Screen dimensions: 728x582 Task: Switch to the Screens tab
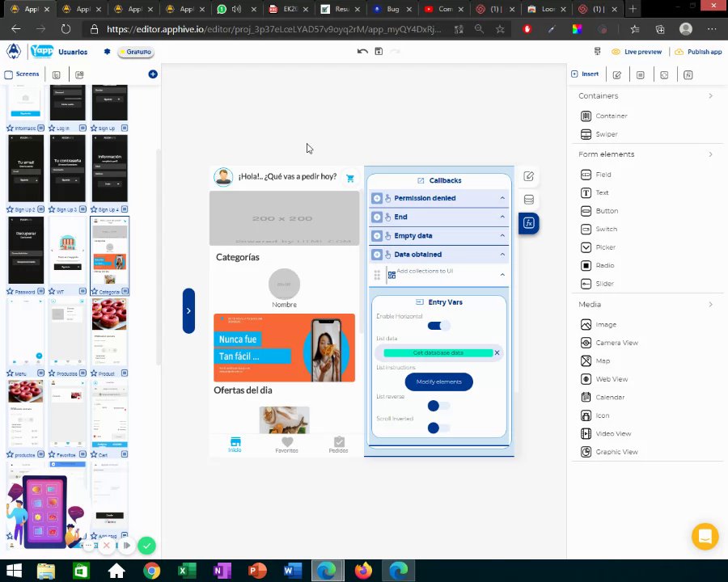pyautogui.click(x=22, y=74)
